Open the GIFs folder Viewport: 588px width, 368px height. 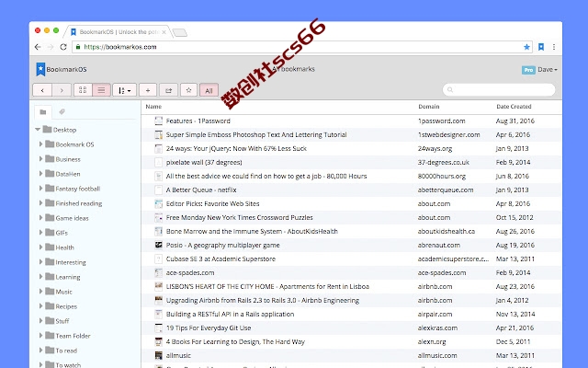click(57, 233)
